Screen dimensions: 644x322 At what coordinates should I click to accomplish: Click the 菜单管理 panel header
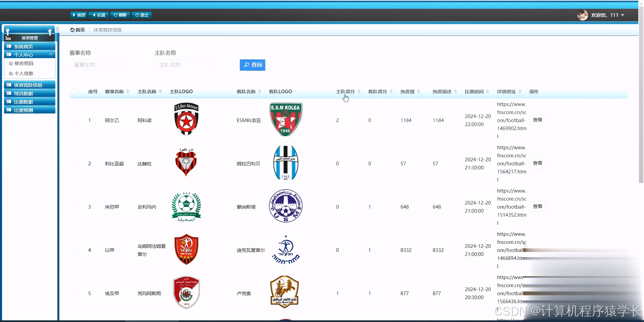[30, 38]
